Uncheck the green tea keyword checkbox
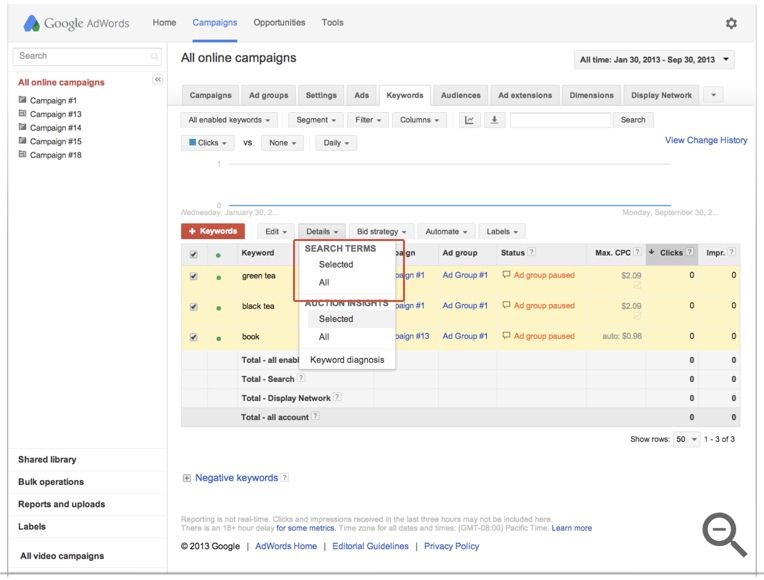This screenshot has height=580, width=764. tap(193, 276)
